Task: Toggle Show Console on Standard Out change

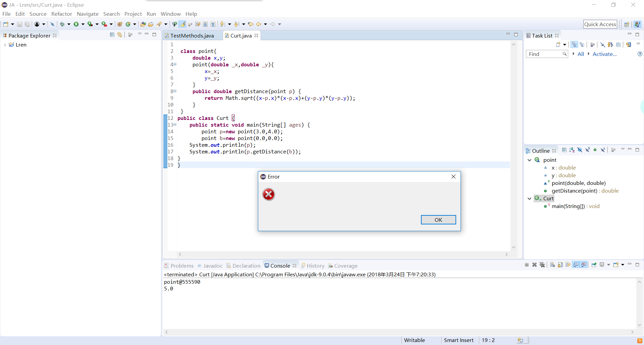Action: click(576, 265)
